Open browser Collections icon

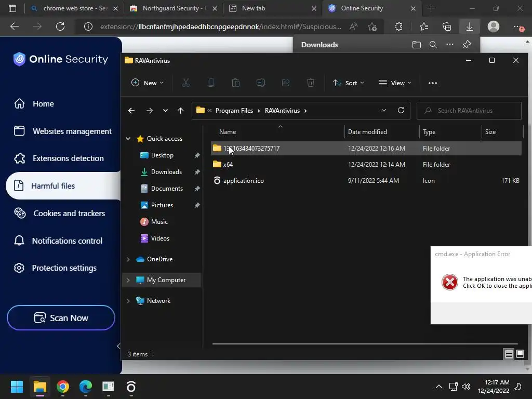click(447, 26)
